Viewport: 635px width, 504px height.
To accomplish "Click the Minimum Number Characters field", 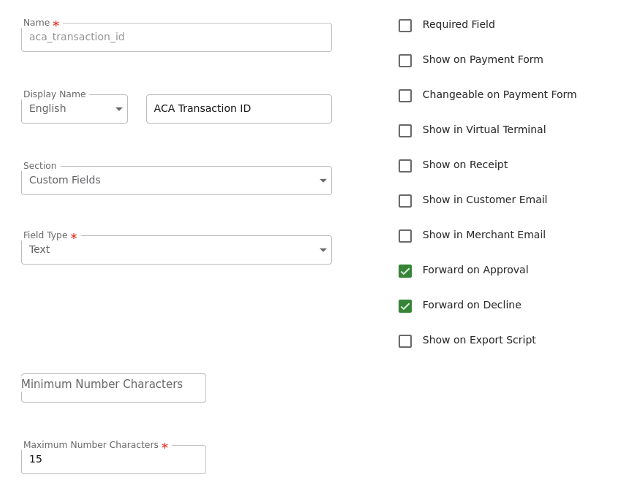I will tap(113, 388).
